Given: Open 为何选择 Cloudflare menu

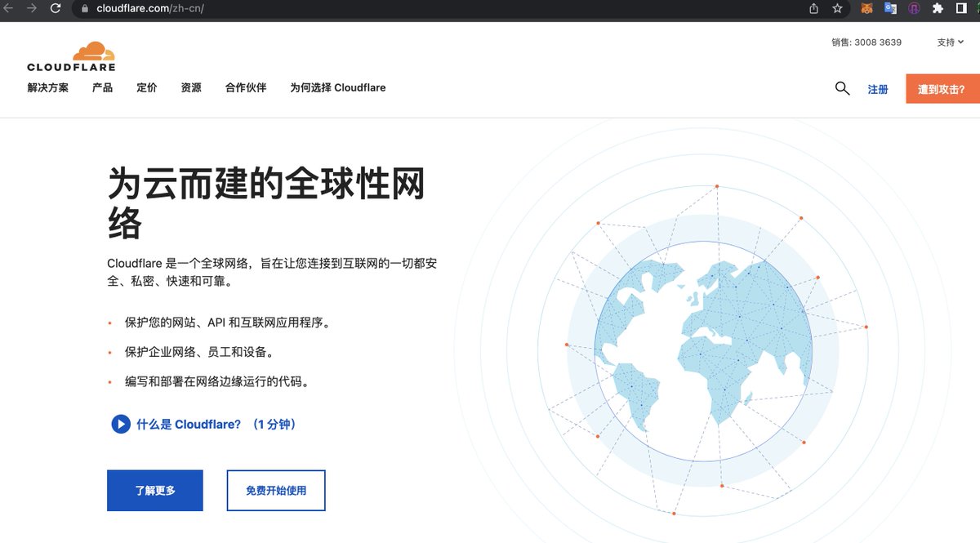Looking at the screenshot, I should pyautogui.click(x=338, y=87).
